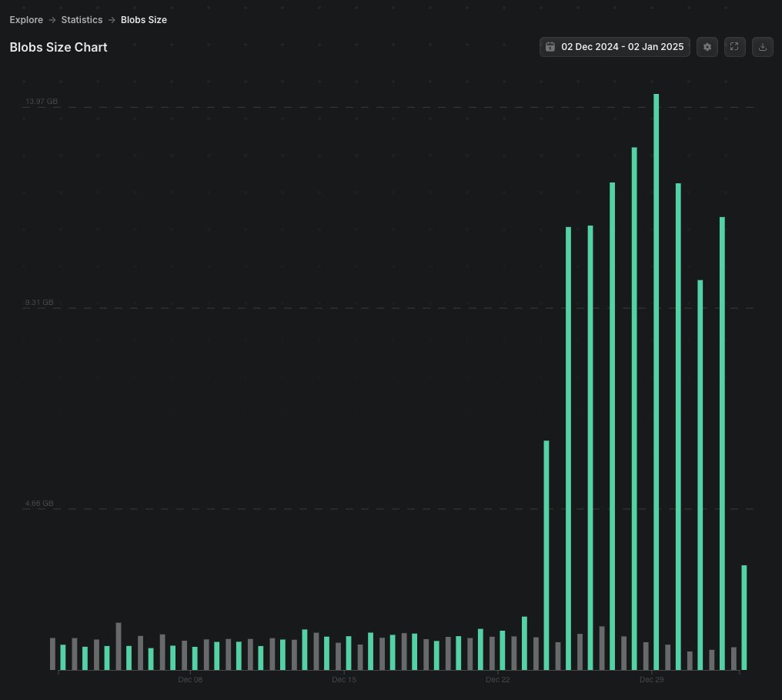This screenshot has height=700, width=782.
Task: Click the Dec 22 axis label
Action: click(x=498, y=679)
